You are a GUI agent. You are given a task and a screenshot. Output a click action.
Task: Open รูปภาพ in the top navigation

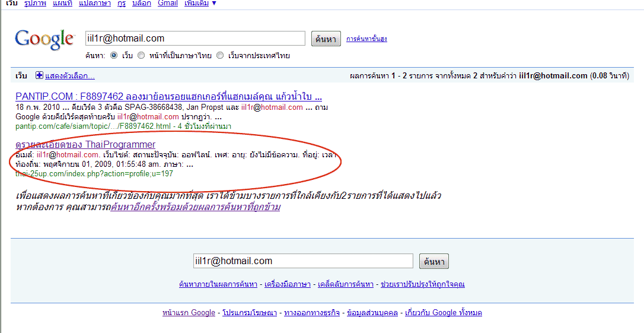(35, 4)
